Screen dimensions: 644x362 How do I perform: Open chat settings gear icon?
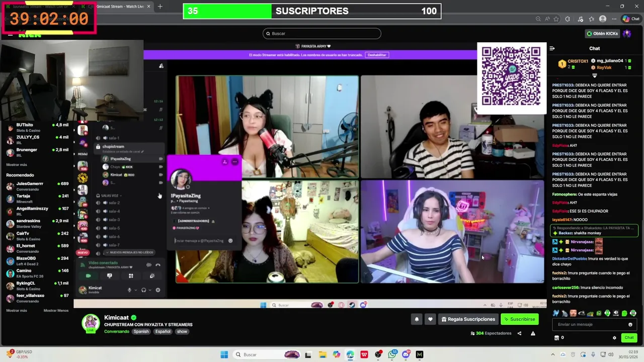pos(614,338)
